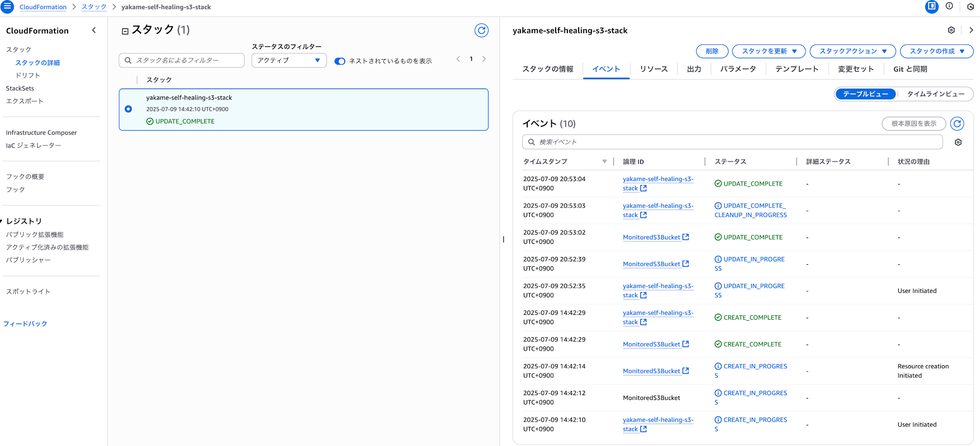Switch to table view (テーブルビュー)

point(865,94)
